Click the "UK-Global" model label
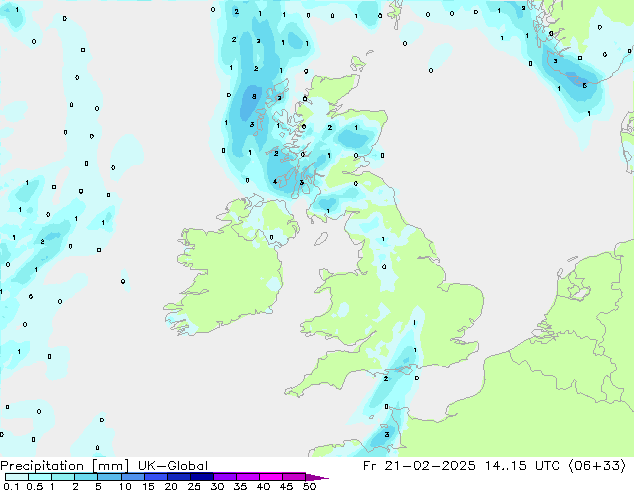634x490 pixels. coord(173,466)
